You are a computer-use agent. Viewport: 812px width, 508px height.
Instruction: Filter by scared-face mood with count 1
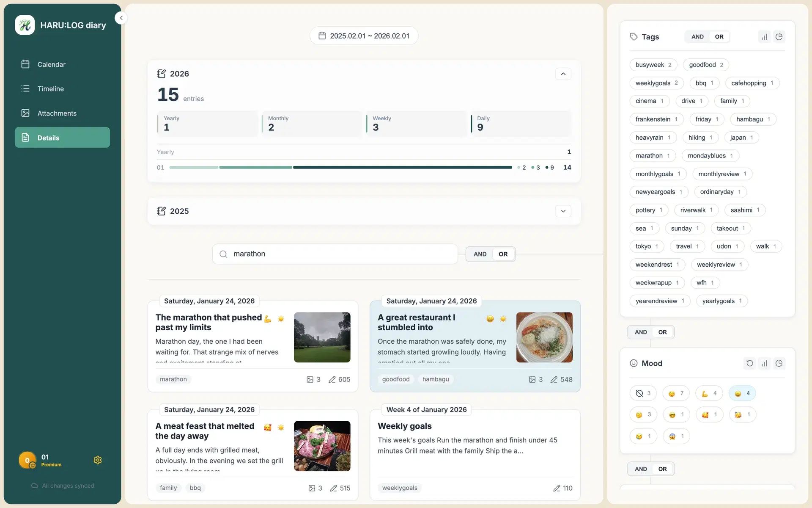pyautogui.click(x=676, y=436)
